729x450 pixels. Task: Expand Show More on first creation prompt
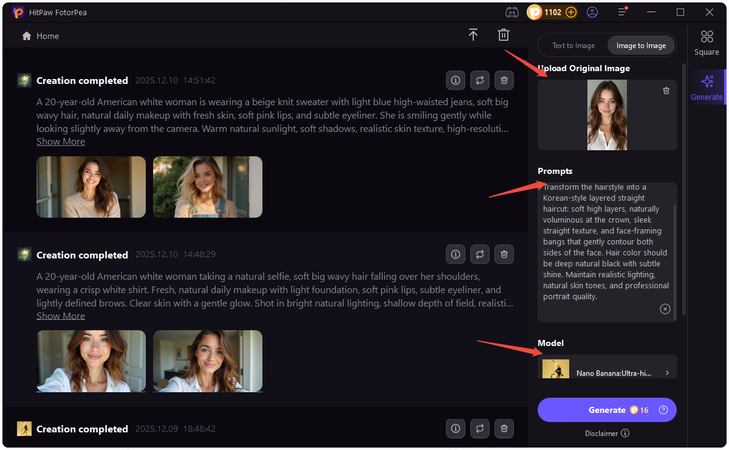[61, 142]
